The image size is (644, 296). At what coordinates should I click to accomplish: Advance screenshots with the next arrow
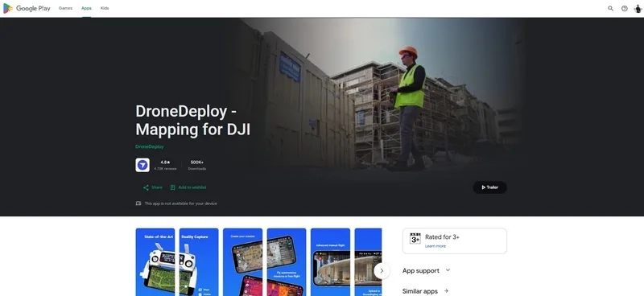tap(382, 271)
